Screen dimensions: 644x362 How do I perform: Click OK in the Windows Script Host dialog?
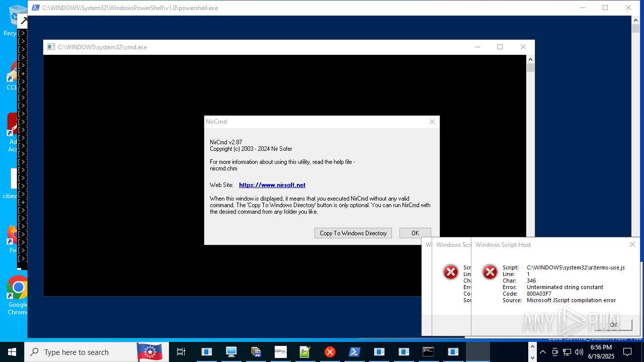613,325
